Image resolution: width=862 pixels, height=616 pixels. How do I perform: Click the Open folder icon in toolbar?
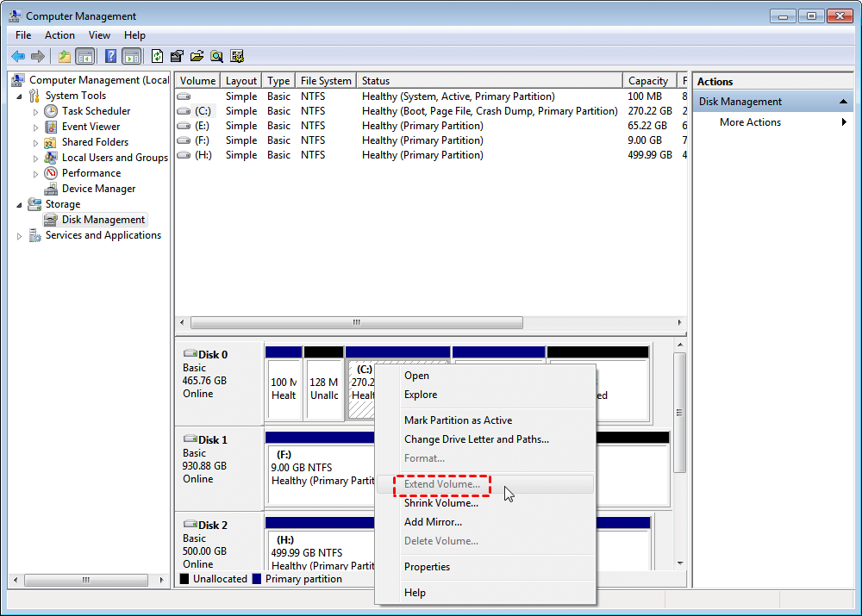[x=197, y=56]
